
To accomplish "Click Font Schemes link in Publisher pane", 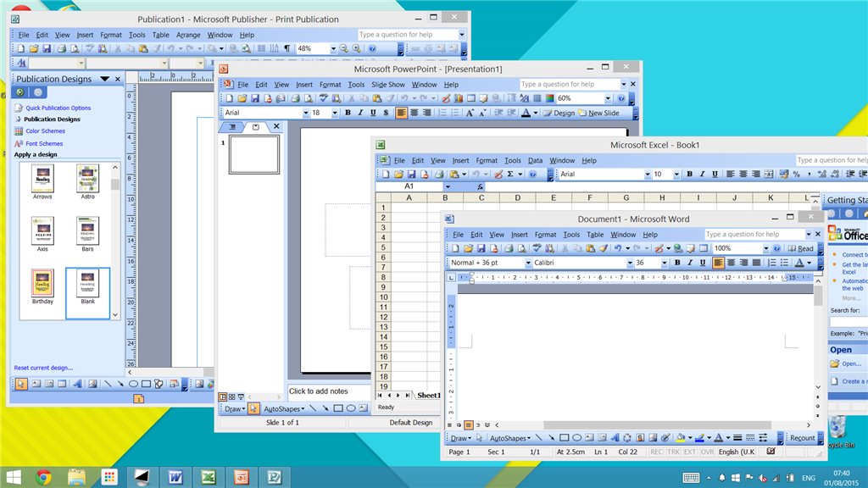I will (44, 143).
